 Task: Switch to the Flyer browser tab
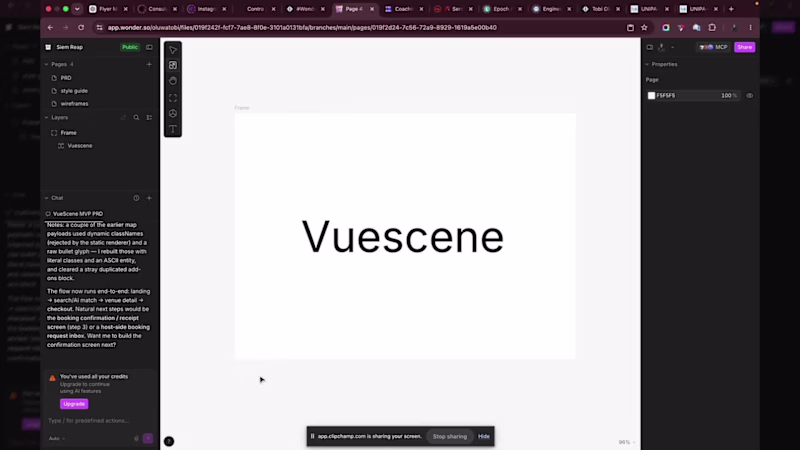pyautogui.click(x=108, y=9)
